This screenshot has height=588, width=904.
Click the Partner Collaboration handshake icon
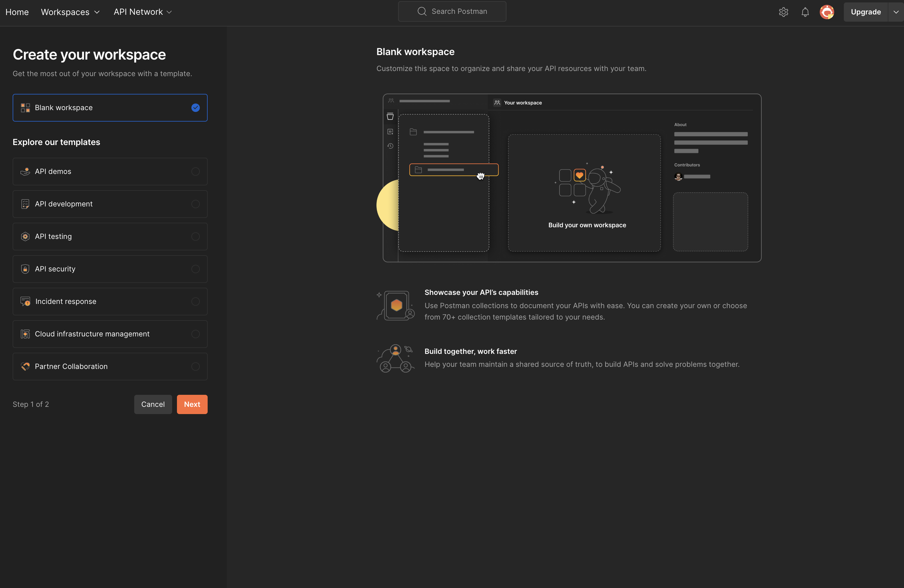[x=25, y=367]
